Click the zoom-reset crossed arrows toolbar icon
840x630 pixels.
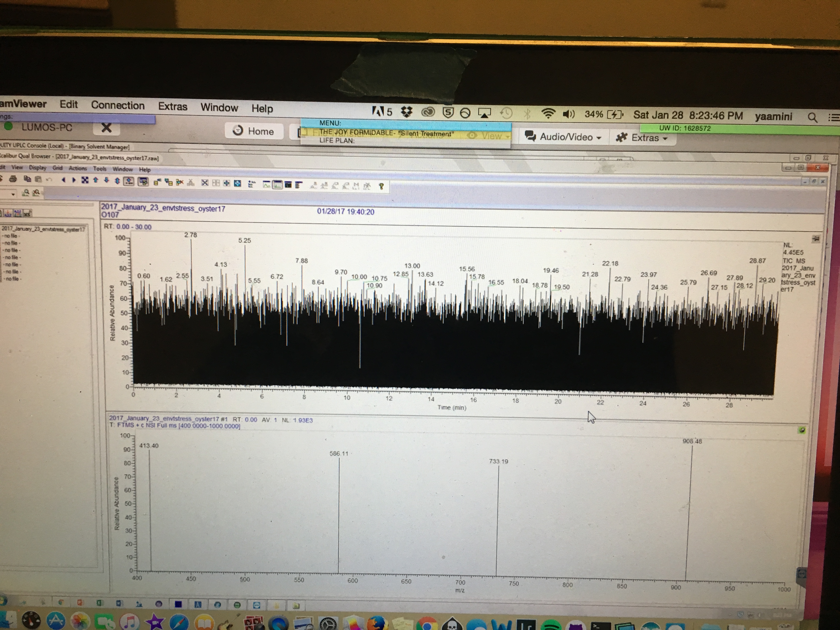pos(85,180)
